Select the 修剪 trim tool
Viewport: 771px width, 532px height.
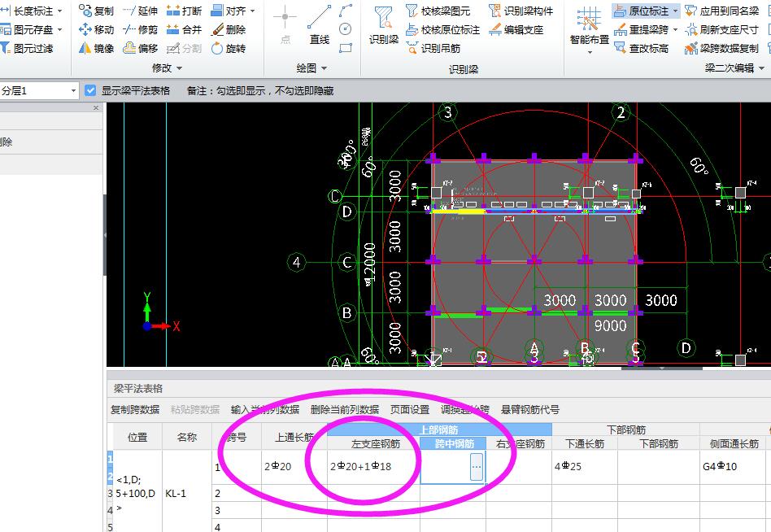coord(140,29)
